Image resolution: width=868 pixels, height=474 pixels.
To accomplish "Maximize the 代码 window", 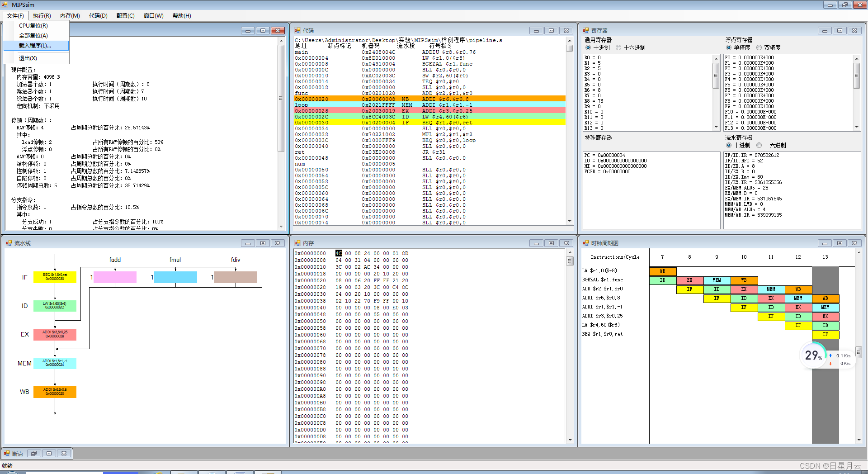I will pos(551,31).
